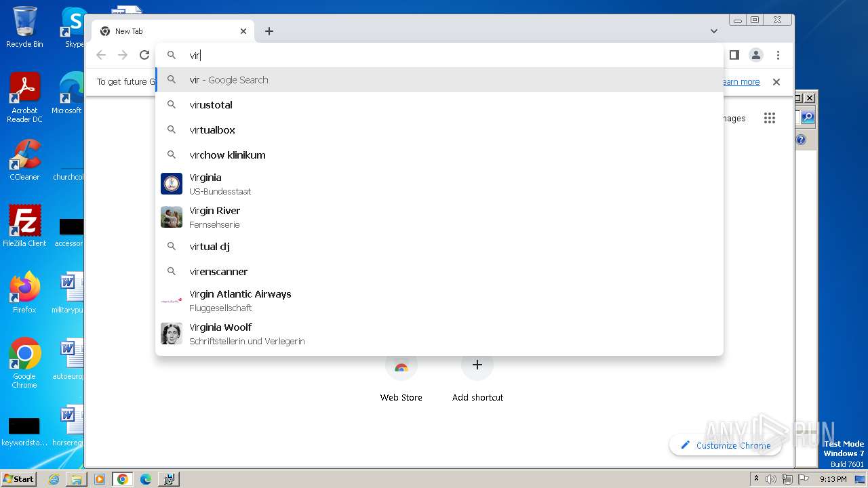Open Google Chrome desktop shortcut
The height and width of the screenshot is (488, 868).
click(x=24, y=363)
